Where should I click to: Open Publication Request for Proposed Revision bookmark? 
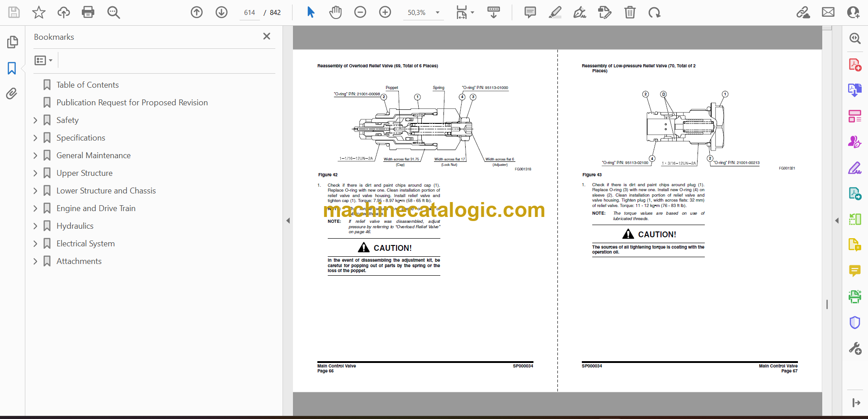132,103
